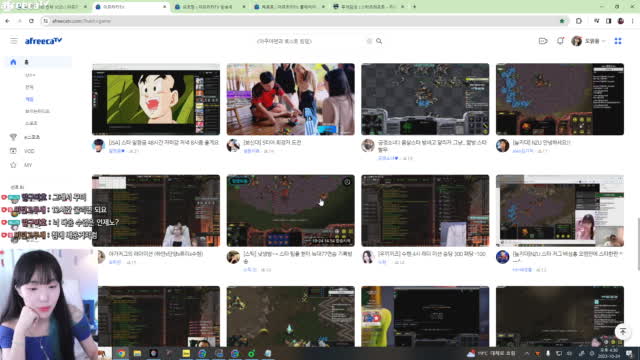Click the search magnifier icon
640x360 pixels.
point(379,41)
